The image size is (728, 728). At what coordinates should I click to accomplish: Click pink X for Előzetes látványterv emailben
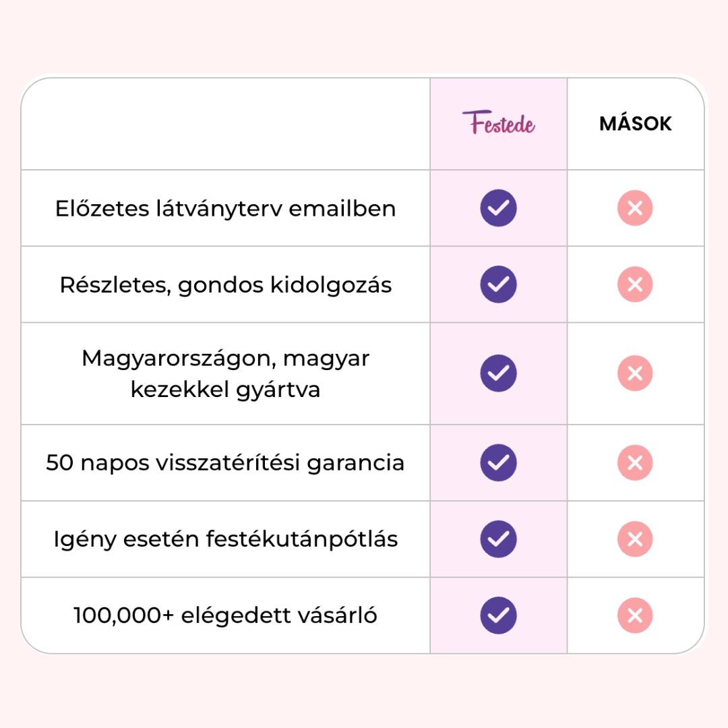point(635,208)
